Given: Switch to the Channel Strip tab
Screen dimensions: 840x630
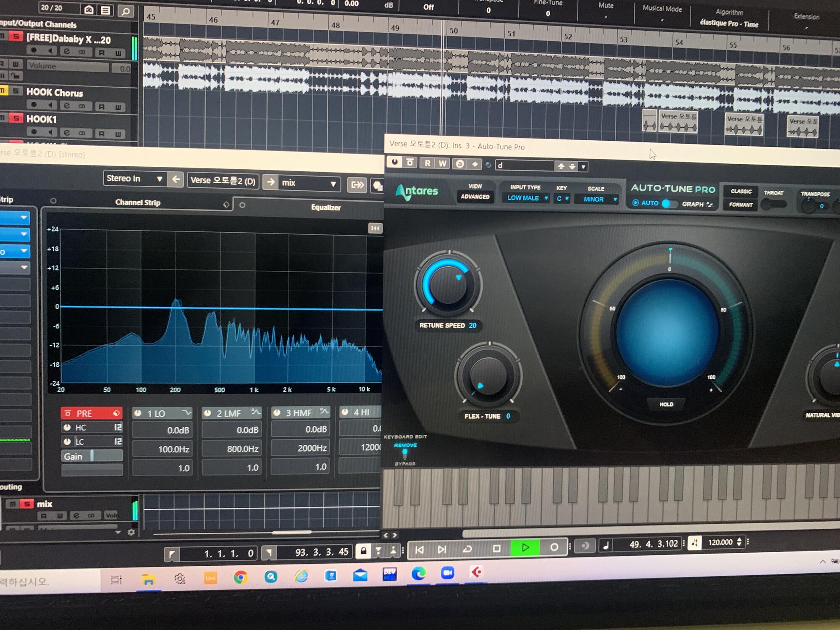Looking at the screenshot, I should (x=138, y=202).
